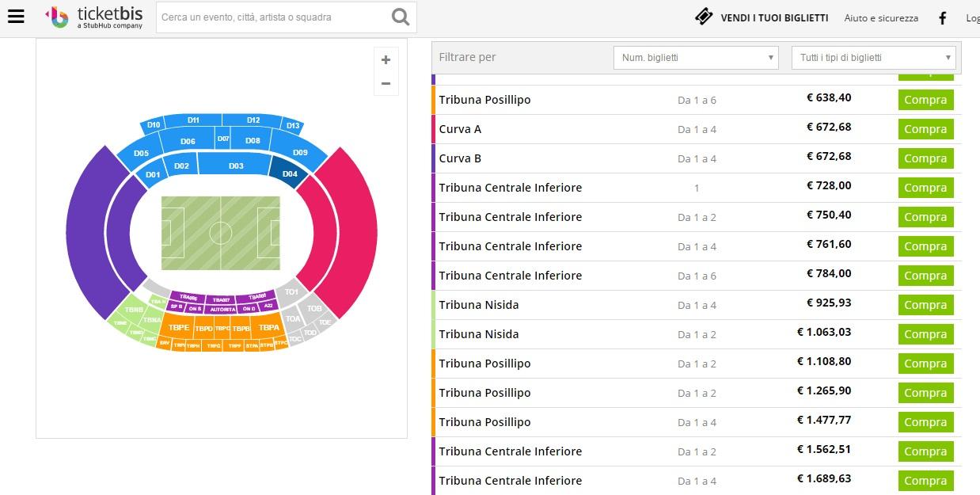Choose orange sector TBPE on the map

click(x=179, y=327)
